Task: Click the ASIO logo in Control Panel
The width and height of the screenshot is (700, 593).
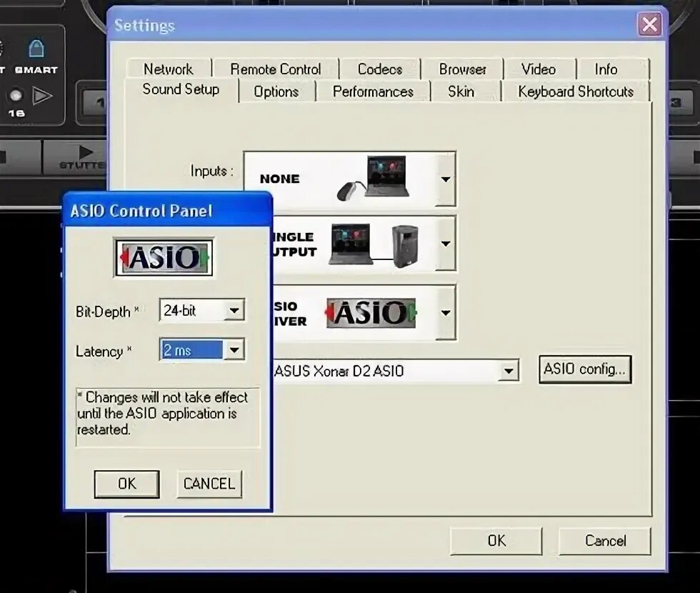Action: tap(164, 258)
